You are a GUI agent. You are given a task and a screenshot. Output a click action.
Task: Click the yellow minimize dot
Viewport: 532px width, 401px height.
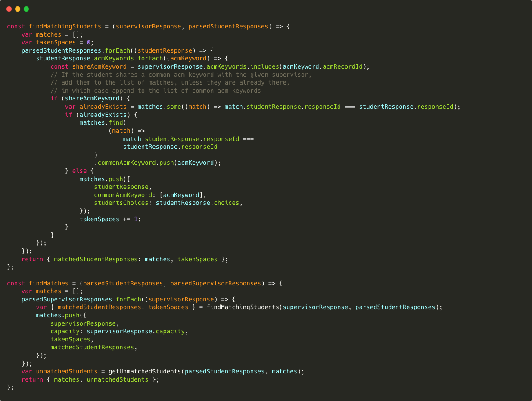point(18,9)
